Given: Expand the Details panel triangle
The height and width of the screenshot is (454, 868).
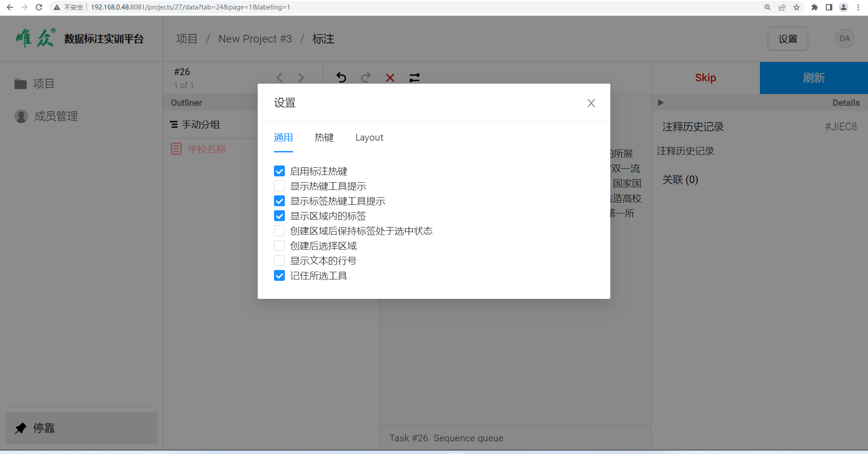Looking at the screenshot, I should (x=660, y=103).
